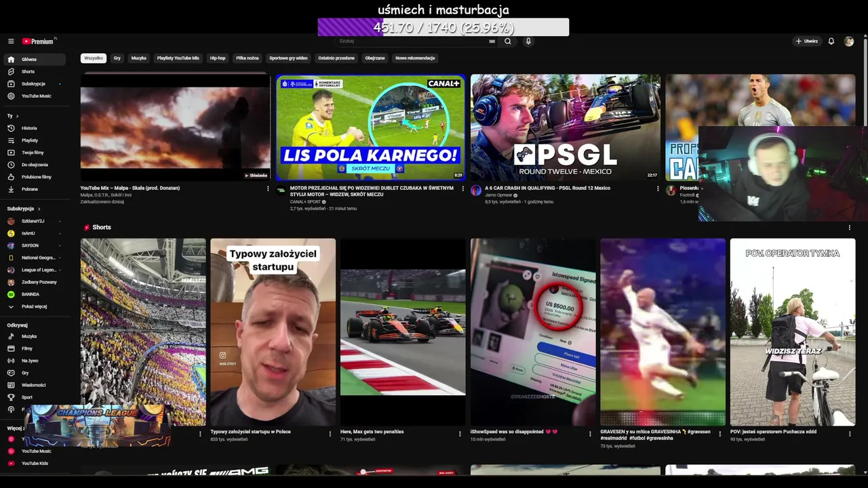
Task: Open the Małpa - Skała mix thumbnail
Action: point(176,127)
